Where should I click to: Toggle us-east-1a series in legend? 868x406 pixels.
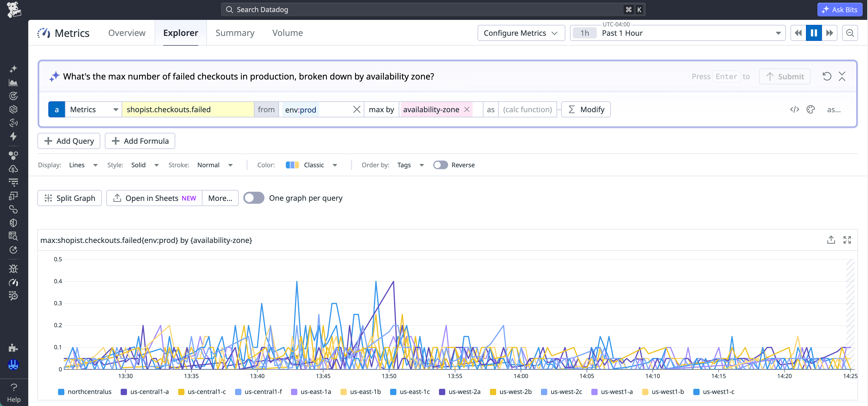(311, 391)
